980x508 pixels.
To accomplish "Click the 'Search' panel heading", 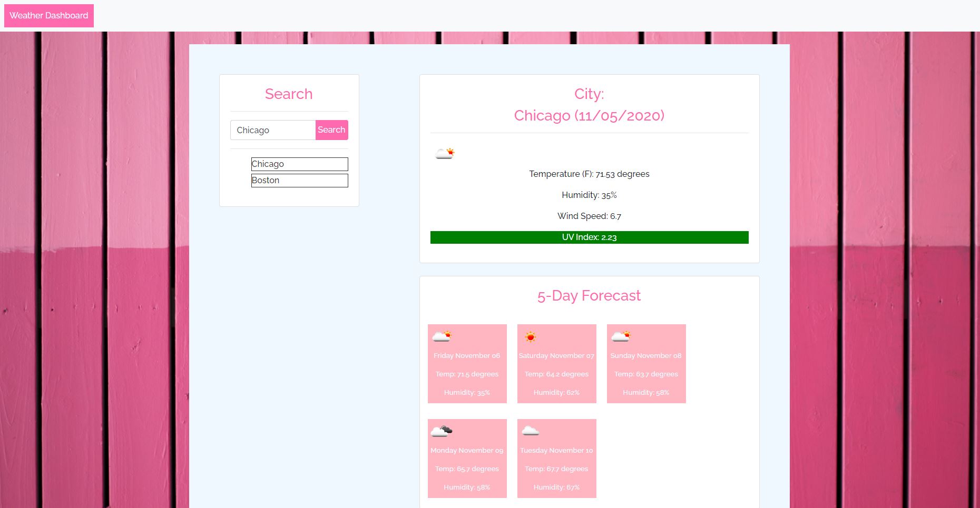I will pyautogui.click(x=289, y=94).
